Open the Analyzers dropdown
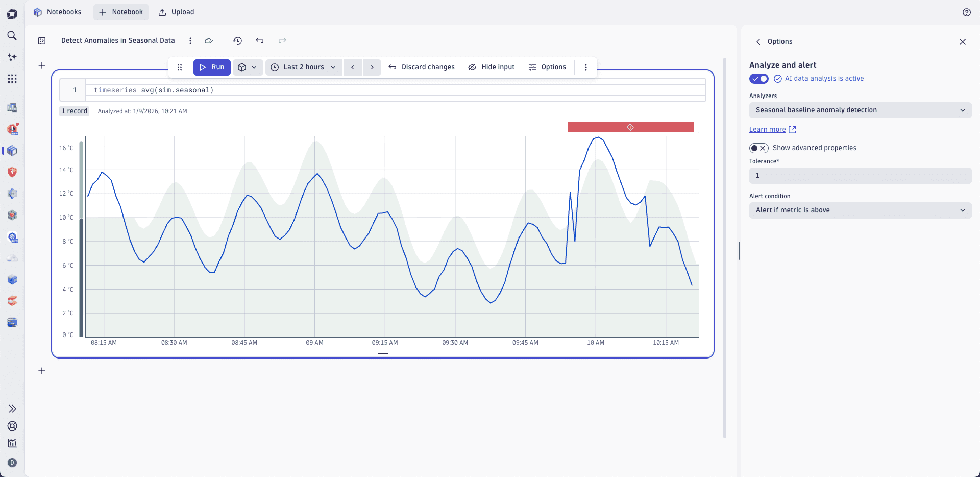 tap(860, 110)
